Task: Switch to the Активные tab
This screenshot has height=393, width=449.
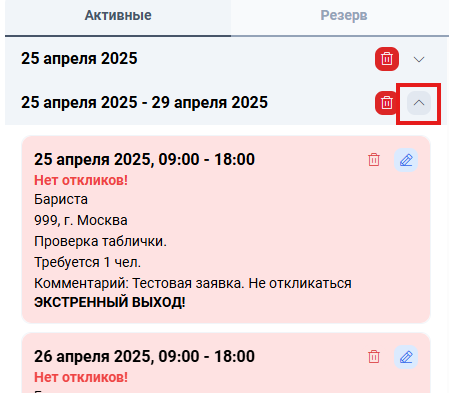Action: click(118, 16)
